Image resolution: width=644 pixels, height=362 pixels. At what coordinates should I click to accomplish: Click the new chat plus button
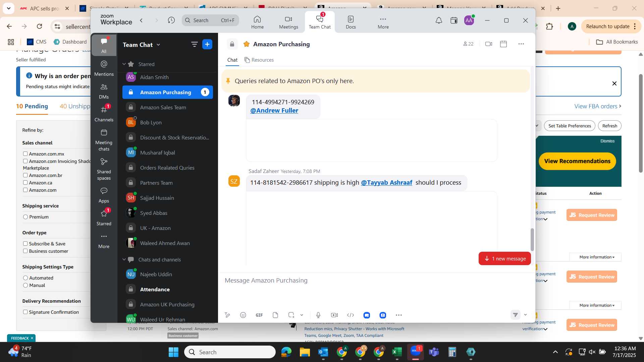[207, 44]
